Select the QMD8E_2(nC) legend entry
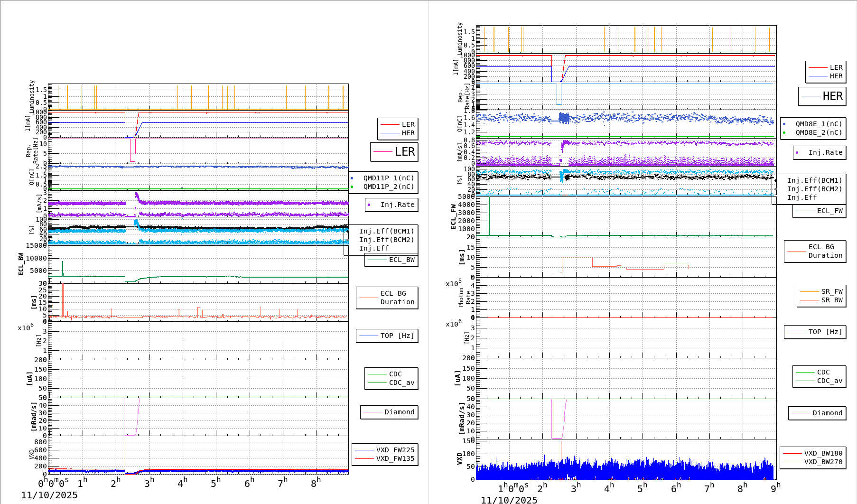 click(x=818, y=132)
